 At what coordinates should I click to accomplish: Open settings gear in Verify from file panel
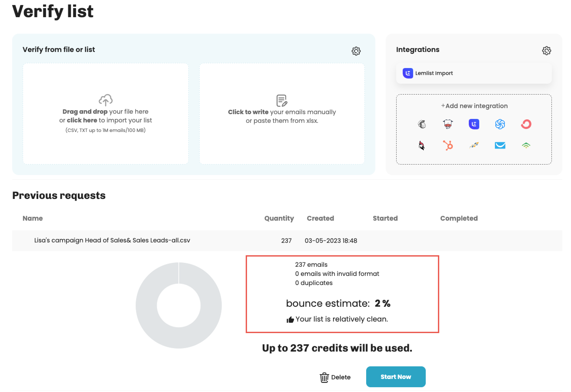pos(356,51)
